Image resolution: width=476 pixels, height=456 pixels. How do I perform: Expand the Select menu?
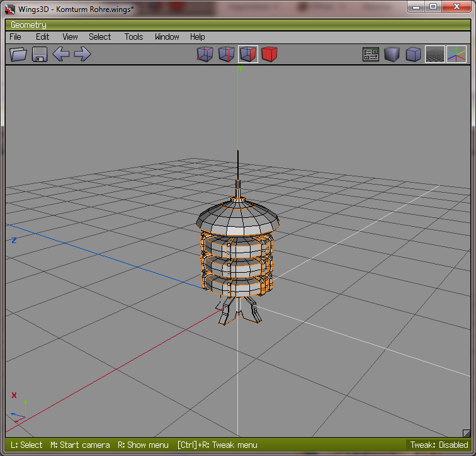click(x=99, y=37)
